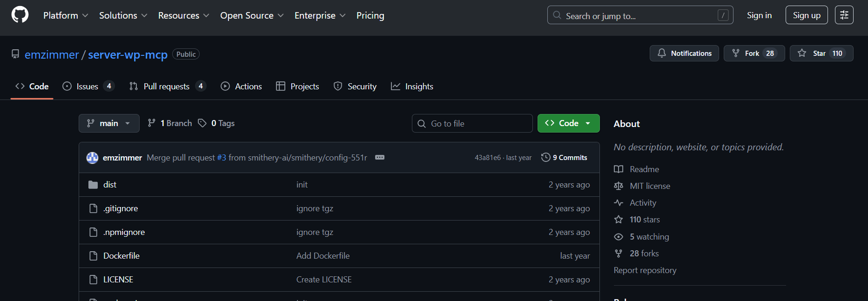Open the .npmignore file
The image size is (868, 301).
[124, 232]
